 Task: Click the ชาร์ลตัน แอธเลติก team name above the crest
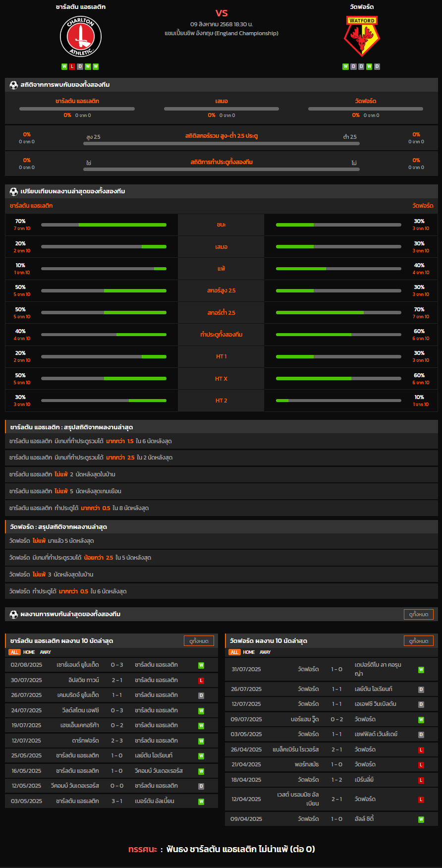tap(81, 7)
